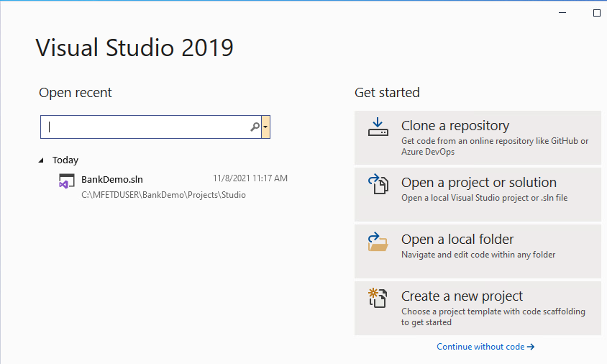Focus the Open recent search field

point(144,127)
